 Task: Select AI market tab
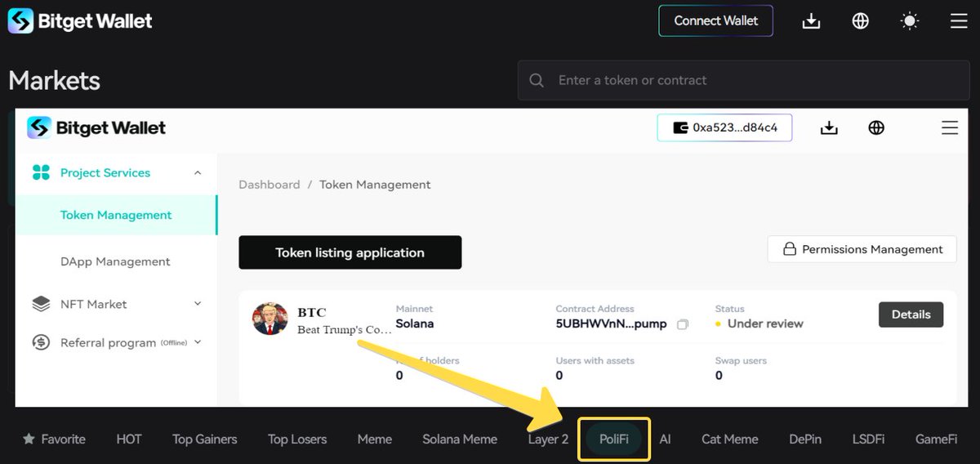pyautogui.click(x=665, y=439)
